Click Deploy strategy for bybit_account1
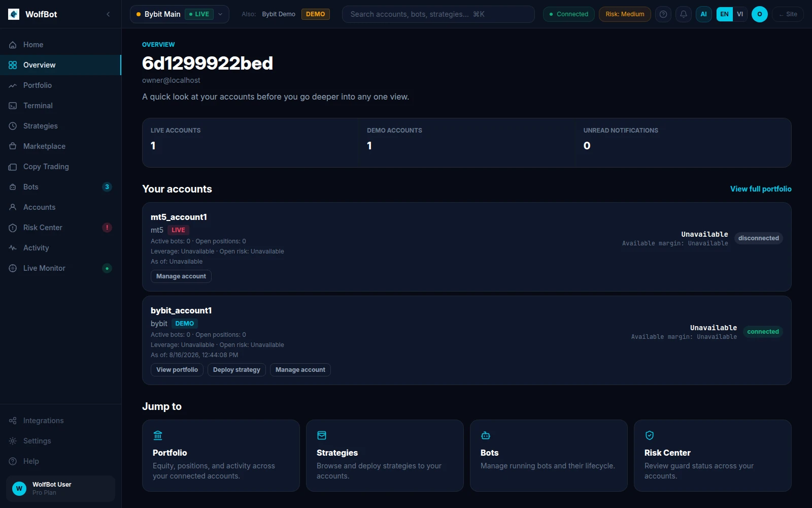Viewport: 812px width, 508px height. [236, 370]
